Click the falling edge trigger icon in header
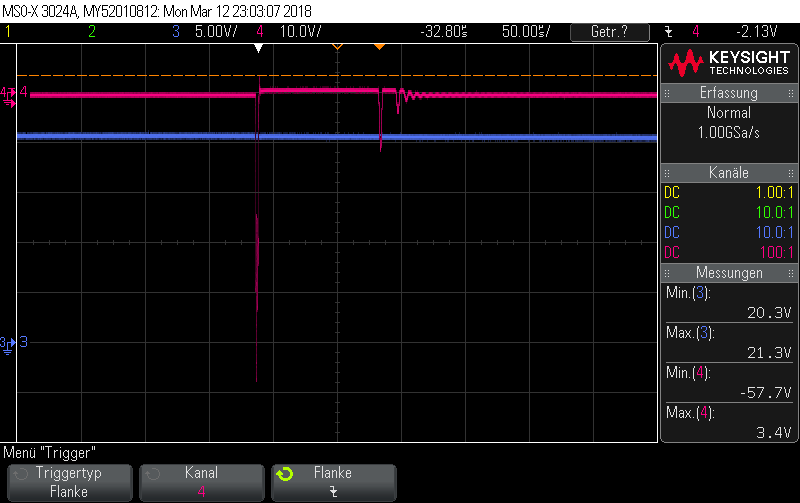Viewport: 800px width, 503px height. (669, 32)
